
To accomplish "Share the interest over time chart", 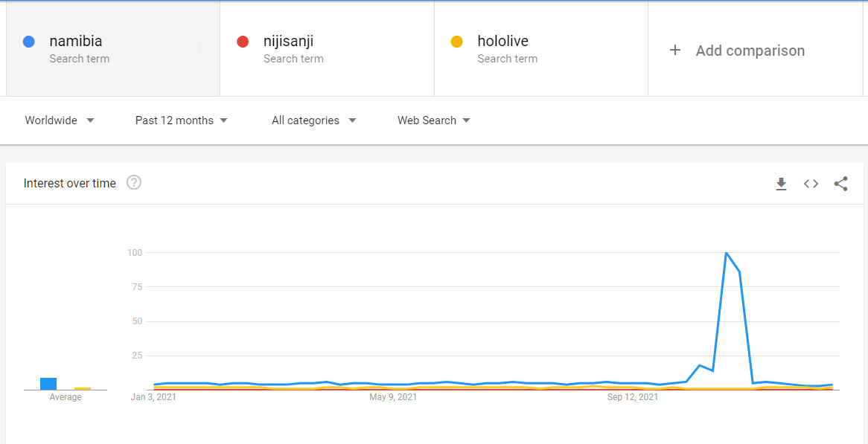I will (841, 184).
